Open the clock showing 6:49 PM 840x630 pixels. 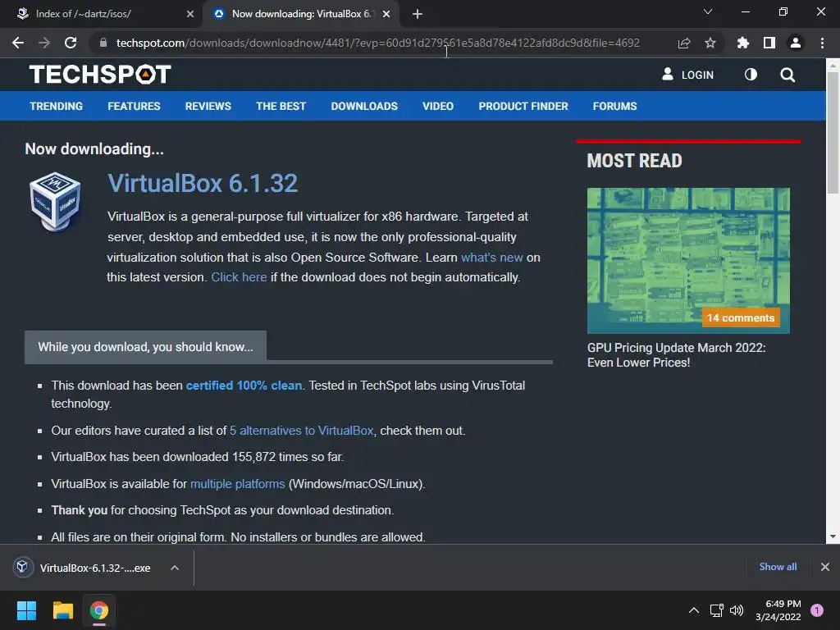coord(778,610)
